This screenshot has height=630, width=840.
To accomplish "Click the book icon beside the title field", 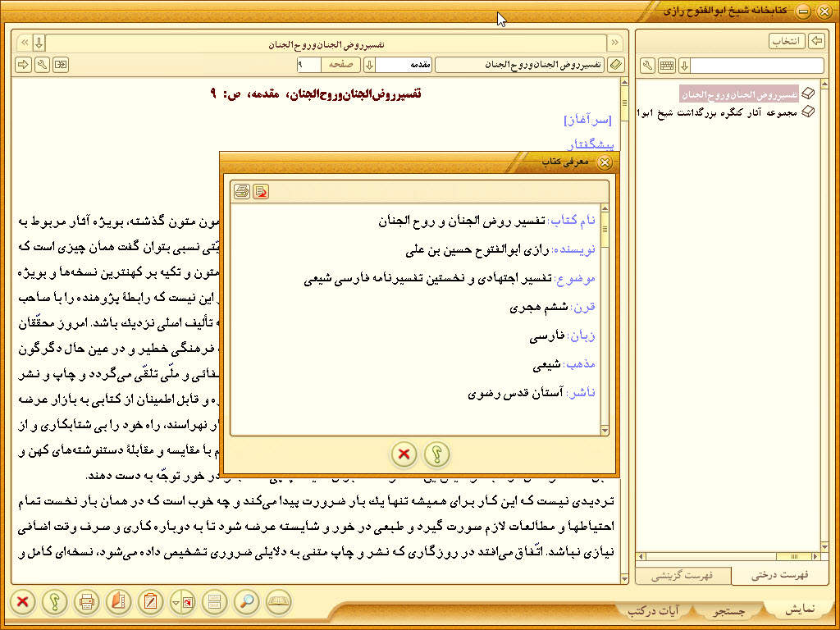I will pyautogui.click(x=617, y=65).
